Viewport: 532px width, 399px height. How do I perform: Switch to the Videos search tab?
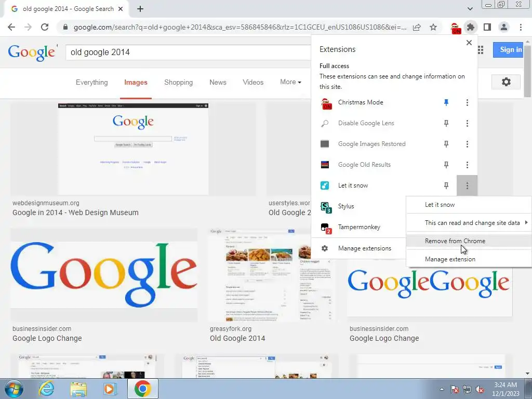[253, 82]
